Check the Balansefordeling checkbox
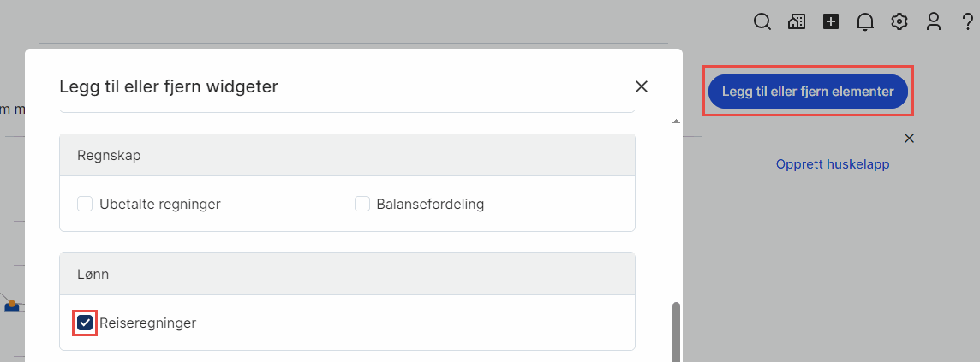Viewport: 980px width, 362px height. click(x=362, y=204)
